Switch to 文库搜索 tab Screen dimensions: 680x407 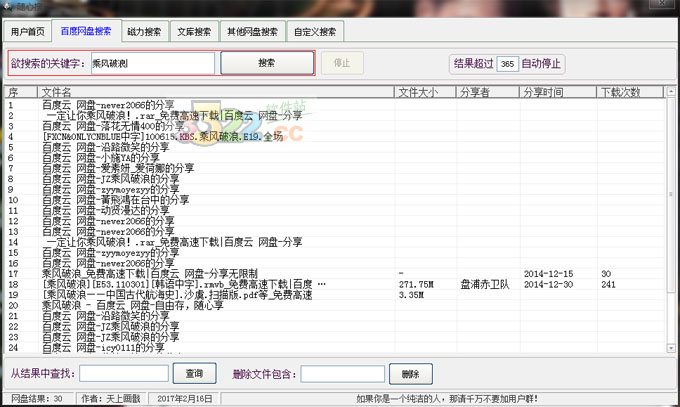point(194,31)
